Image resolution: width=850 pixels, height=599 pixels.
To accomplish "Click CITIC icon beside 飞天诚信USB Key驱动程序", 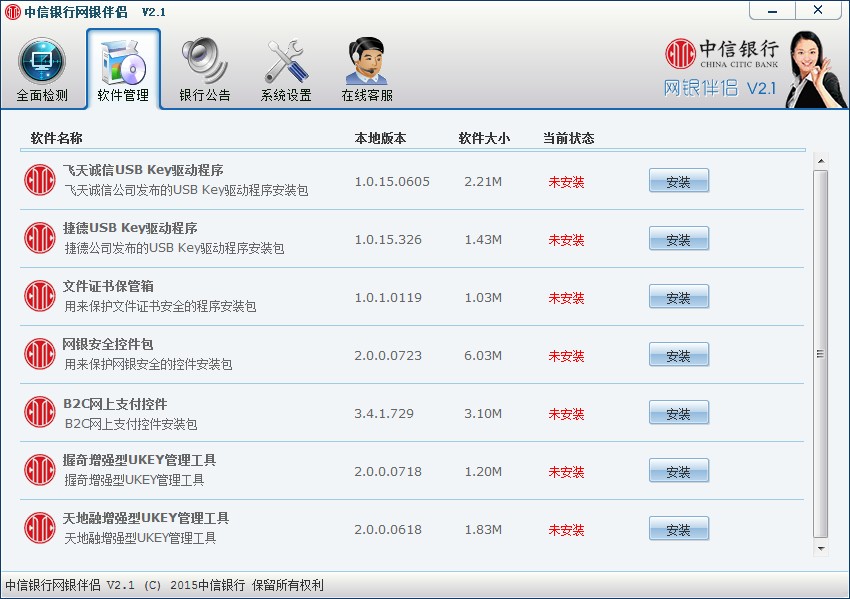I will point(40,181).
